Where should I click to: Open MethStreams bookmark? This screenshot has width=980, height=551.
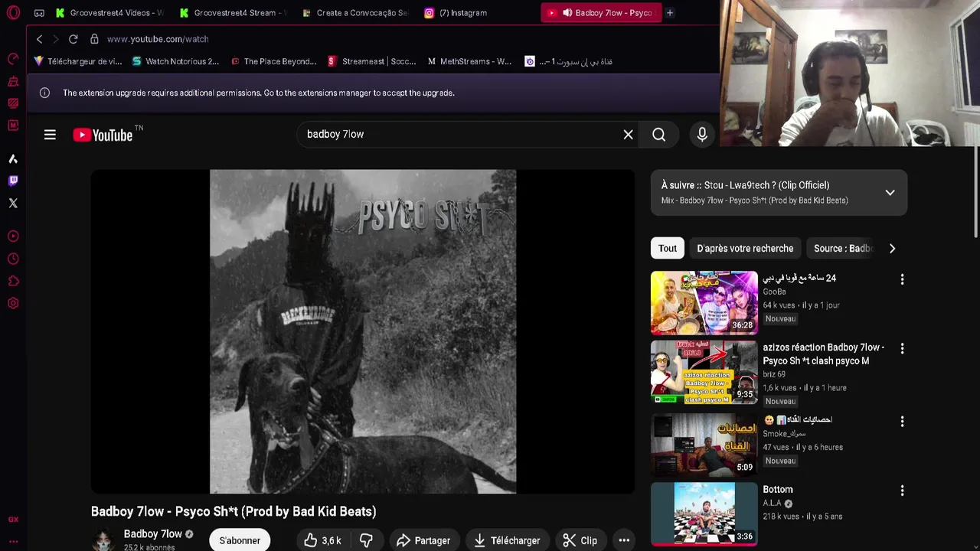click(x=469, y=61)
